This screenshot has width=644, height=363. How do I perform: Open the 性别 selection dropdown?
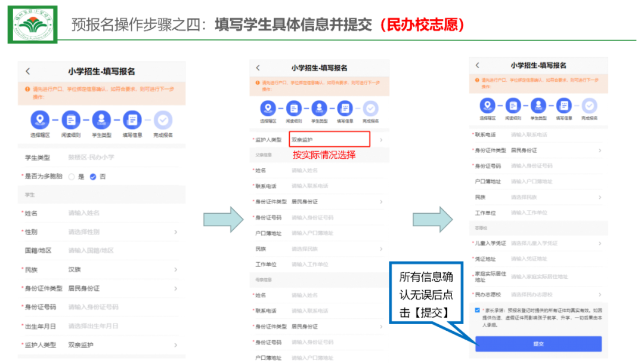point(119,232)
